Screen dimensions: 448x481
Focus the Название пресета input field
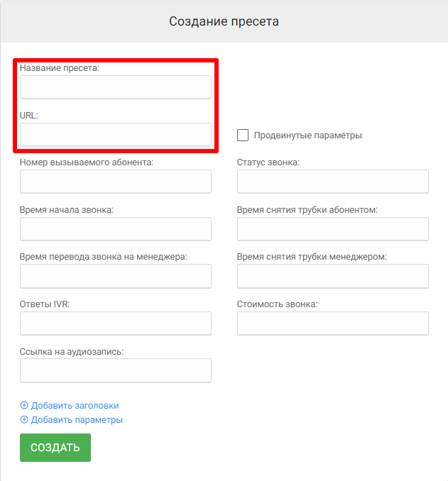(x=116, y=87)
